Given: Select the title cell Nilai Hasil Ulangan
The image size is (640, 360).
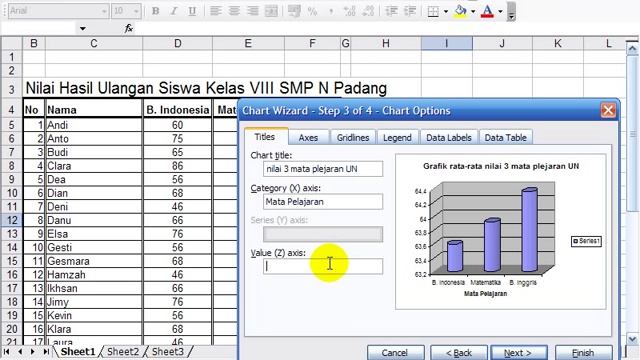Looking at the screenshot, I should tap(206, 88).
